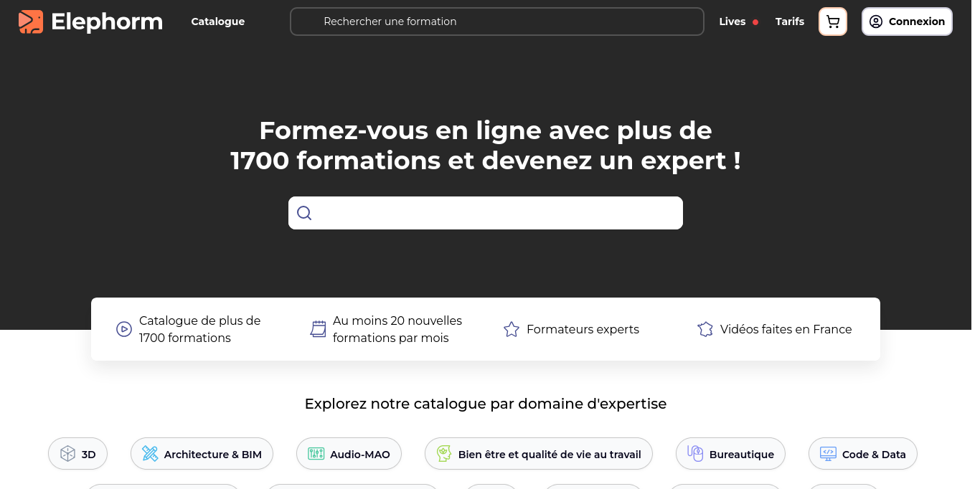The height and width of the screenshot is (489, 980).
Task: Click the wellbeing head icon
Action: pos(444,454)
